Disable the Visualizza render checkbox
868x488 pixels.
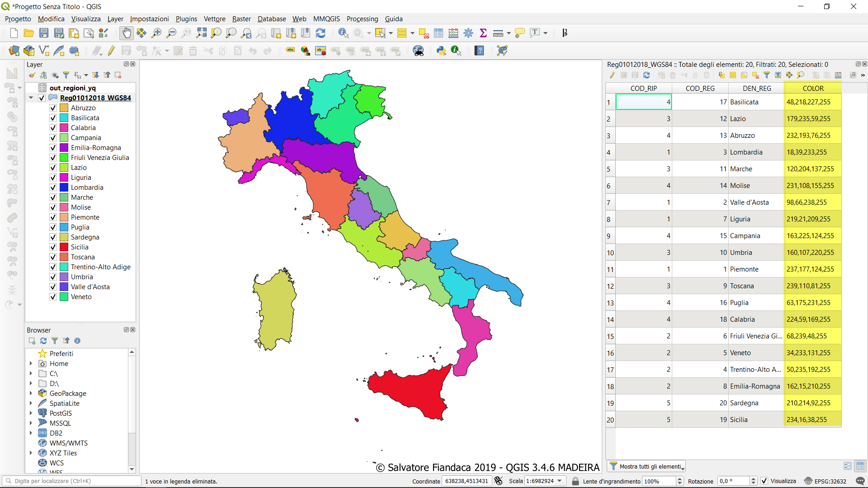click(764, 481)
